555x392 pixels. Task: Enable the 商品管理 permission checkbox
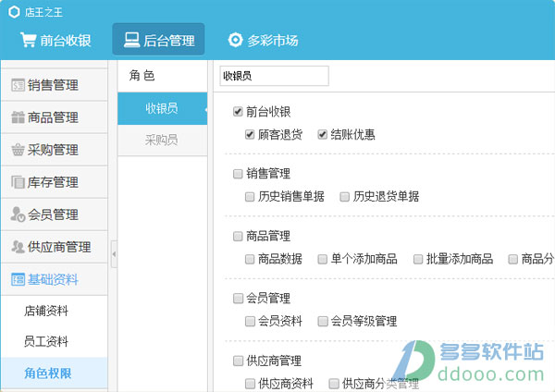click(x=238, y=236)
